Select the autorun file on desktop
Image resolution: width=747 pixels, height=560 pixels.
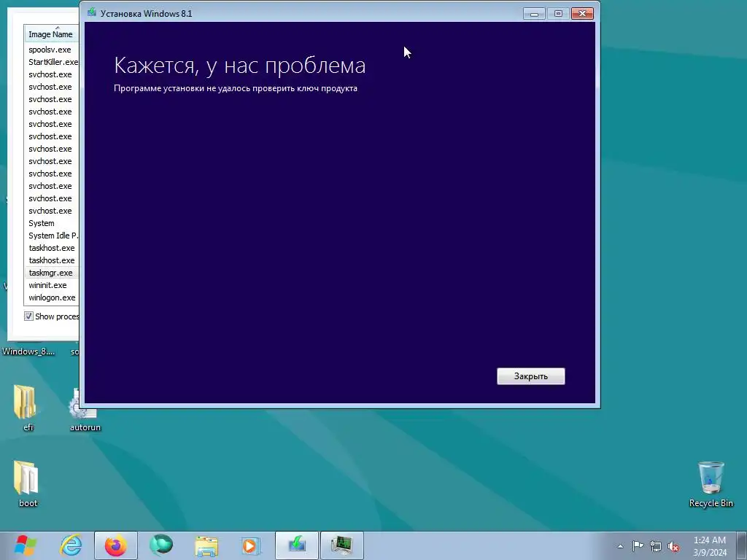tap(85, 410)
